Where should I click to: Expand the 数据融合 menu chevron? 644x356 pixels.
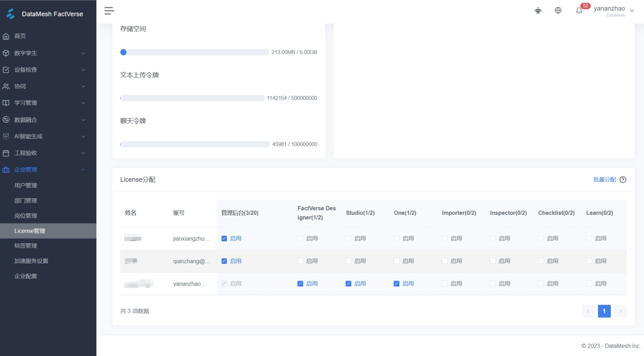point(84,120)
